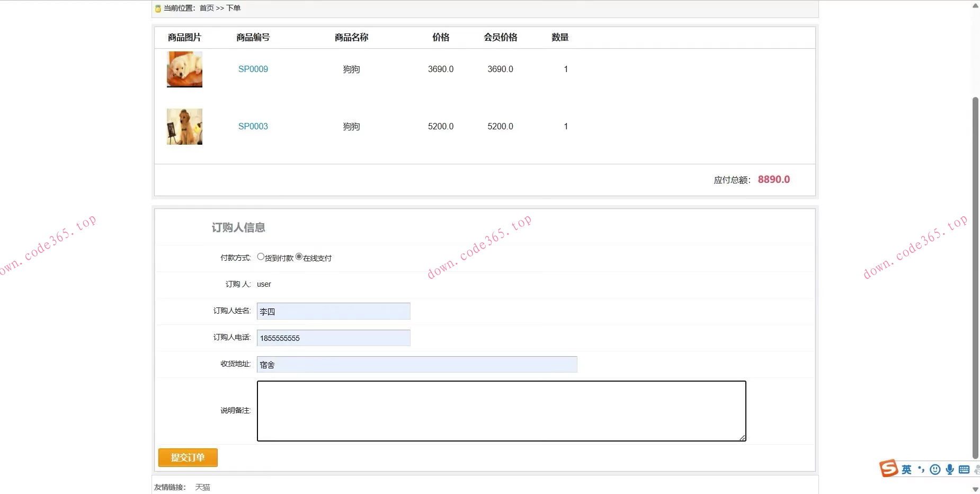Click the golden puppy image for SP0003
This screenshot has height=494, width=980.
pyautogui.click(x=184, y=127)
